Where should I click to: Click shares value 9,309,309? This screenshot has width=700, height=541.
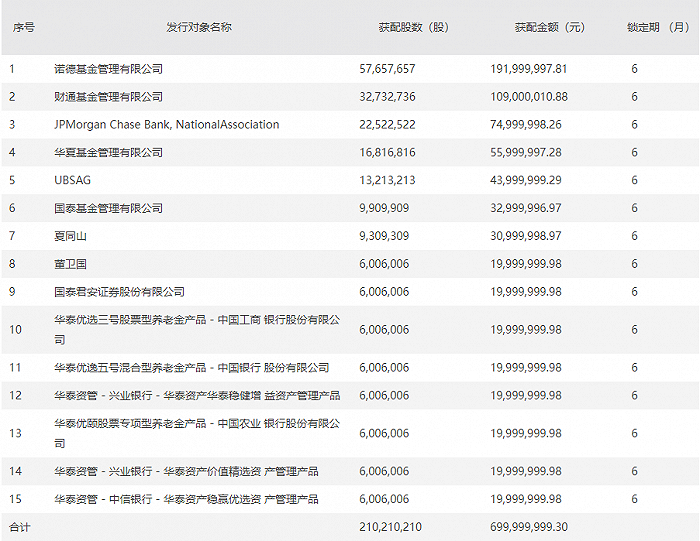coord(384,236)
